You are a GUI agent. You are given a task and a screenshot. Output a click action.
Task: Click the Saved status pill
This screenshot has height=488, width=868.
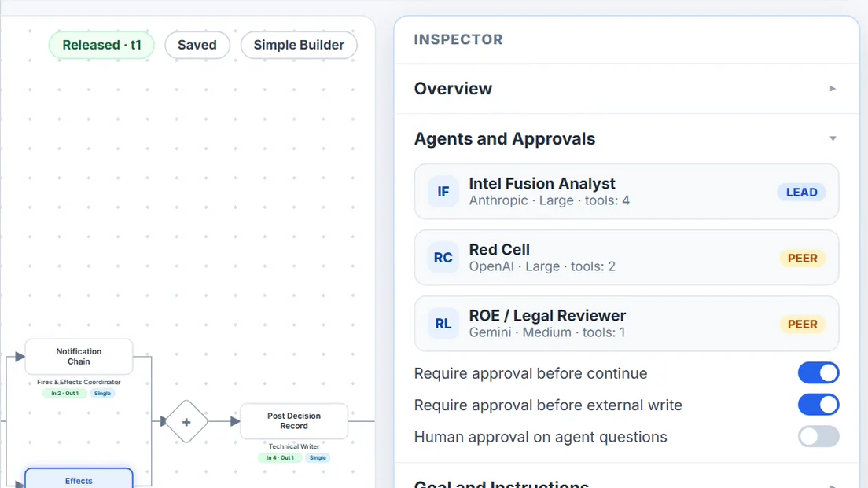197,45
